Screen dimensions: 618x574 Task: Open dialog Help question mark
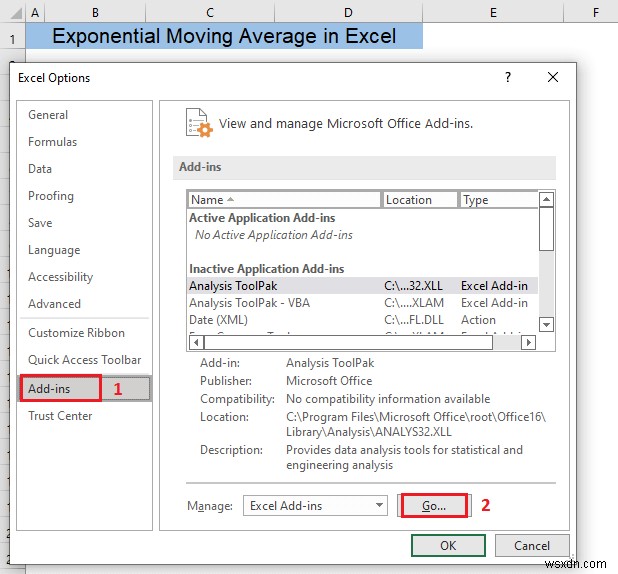coord(508,77)
